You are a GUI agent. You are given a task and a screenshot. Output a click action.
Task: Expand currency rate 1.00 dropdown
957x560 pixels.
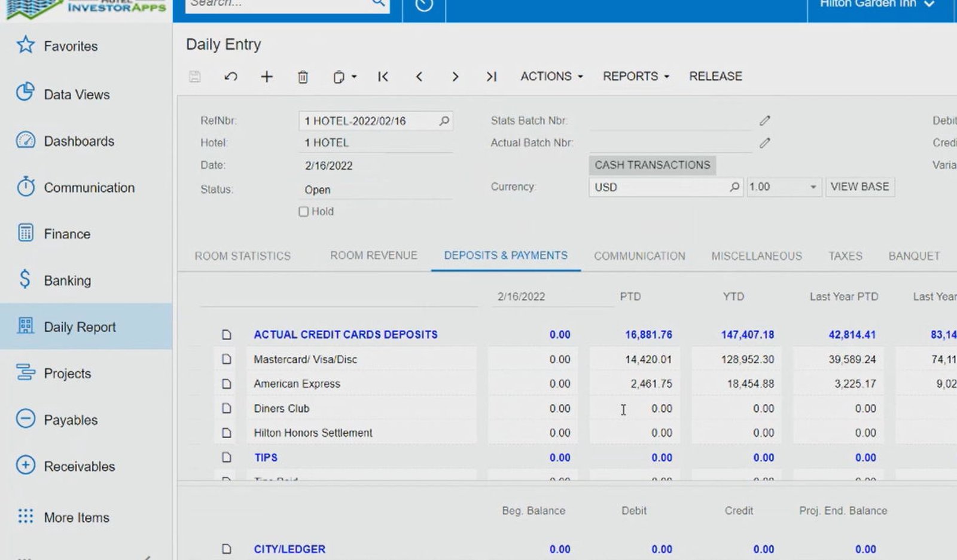coord(813,187)
